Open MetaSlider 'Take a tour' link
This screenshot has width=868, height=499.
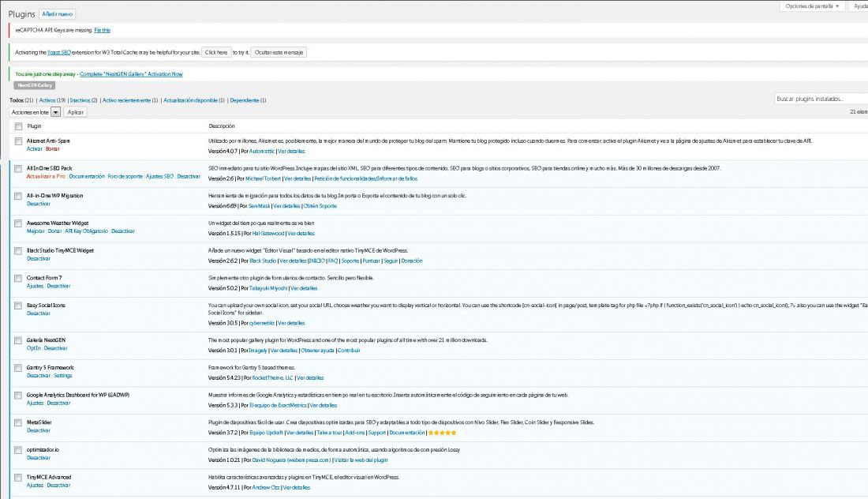click(x=329, y=433)
